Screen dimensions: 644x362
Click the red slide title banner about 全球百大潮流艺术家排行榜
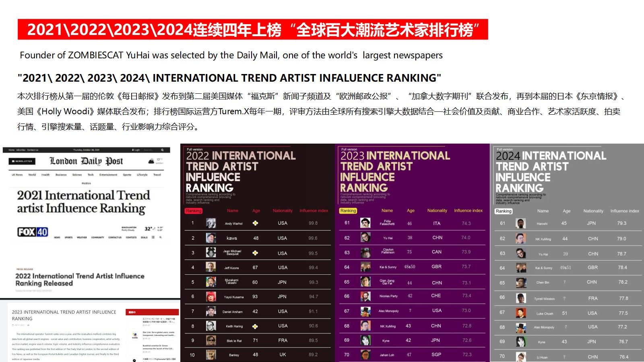click(253, 29)
